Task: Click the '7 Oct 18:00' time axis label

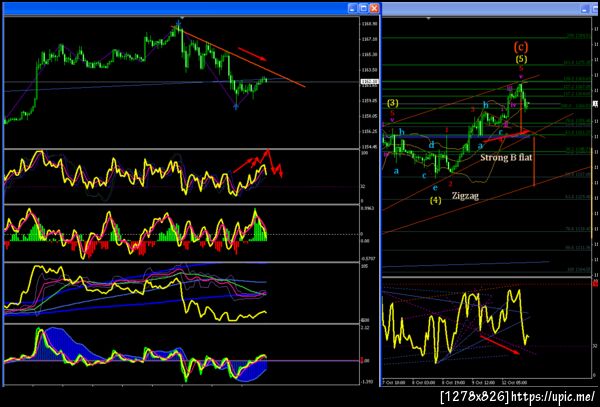Action: 392,382
